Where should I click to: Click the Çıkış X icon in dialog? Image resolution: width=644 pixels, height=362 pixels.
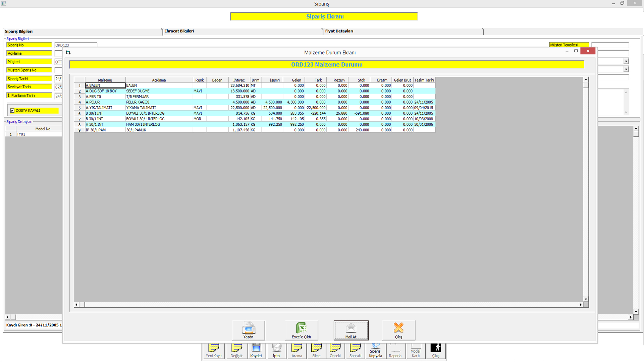398,328
